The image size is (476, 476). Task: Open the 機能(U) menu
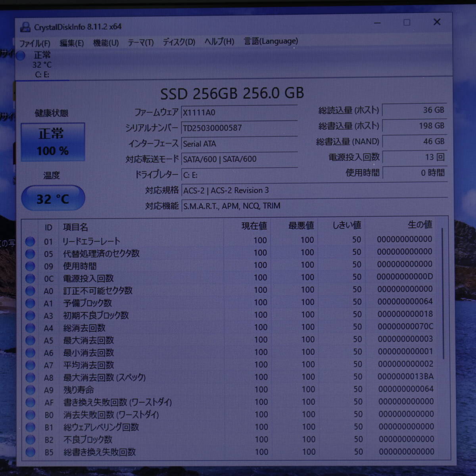(x=106, y=42)
